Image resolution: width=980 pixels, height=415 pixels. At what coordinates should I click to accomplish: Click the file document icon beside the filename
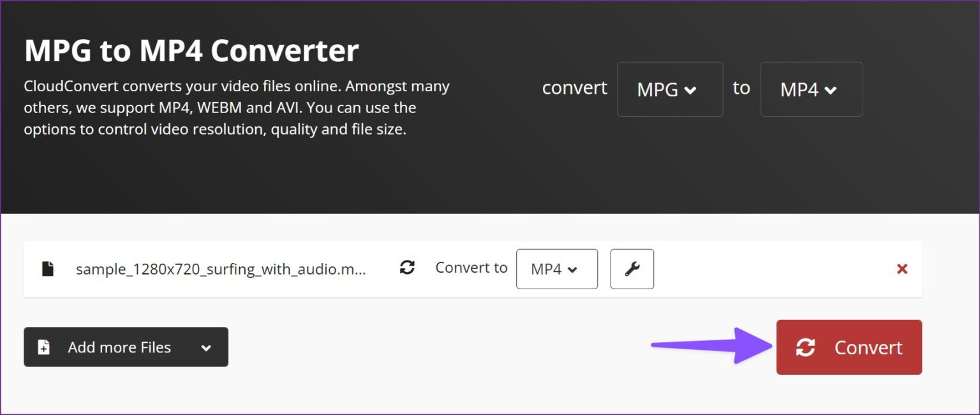click(x=48, y=269)
